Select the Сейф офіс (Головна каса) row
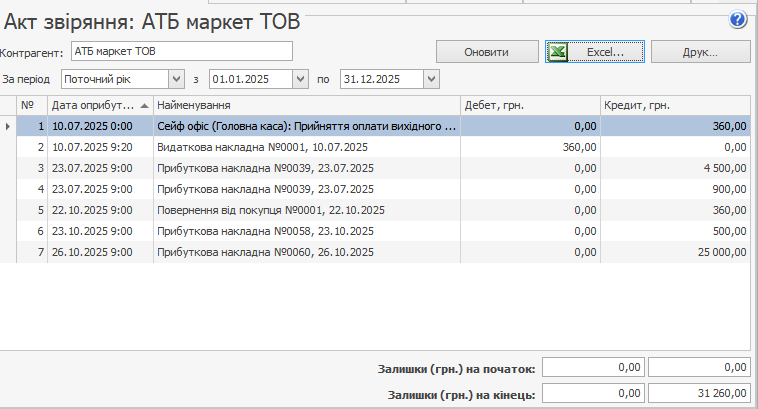758x409 pixels. [x=305, y=126]
